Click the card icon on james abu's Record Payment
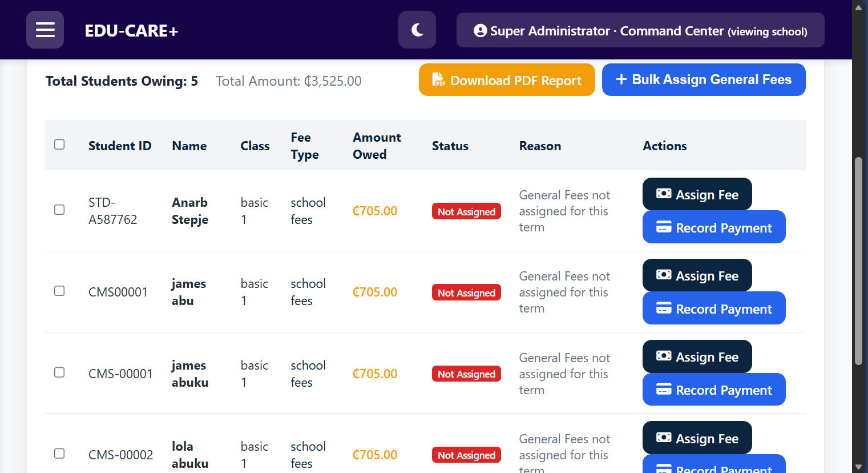Screen dimensions: 868x473 tap(664, 308)
